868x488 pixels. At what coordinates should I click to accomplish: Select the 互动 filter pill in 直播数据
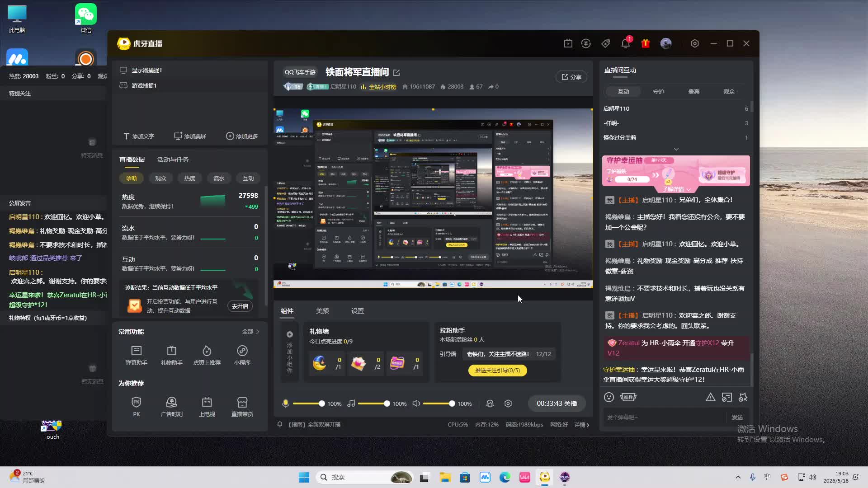pos(248,178)
